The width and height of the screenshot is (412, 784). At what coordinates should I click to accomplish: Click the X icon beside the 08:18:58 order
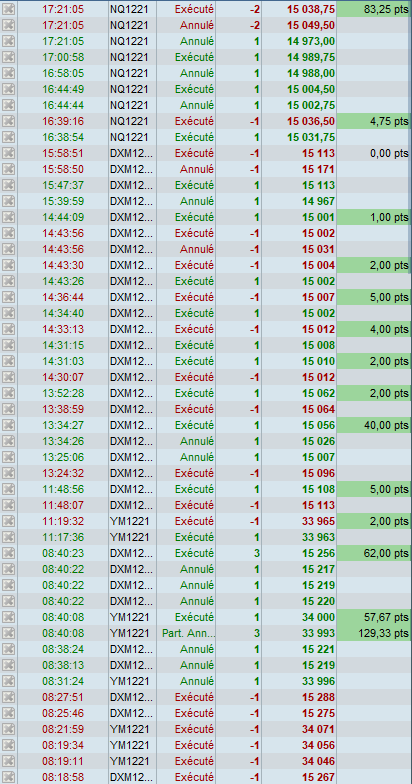click(x=8, y=777)
